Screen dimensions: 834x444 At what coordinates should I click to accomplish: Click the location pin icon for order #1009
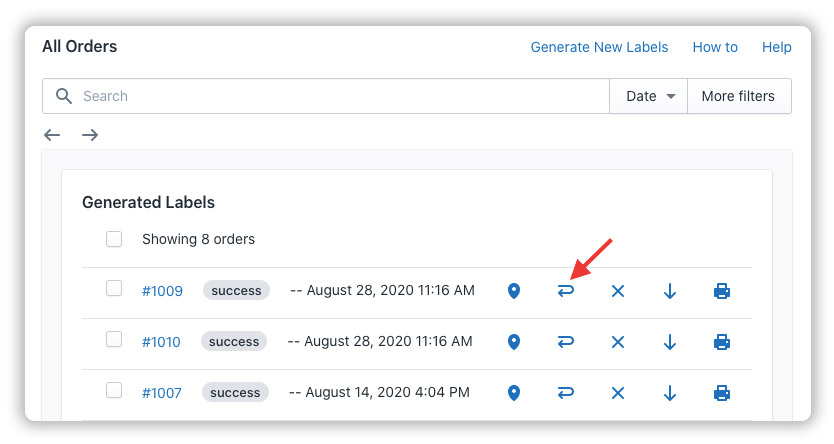point(514,291)
